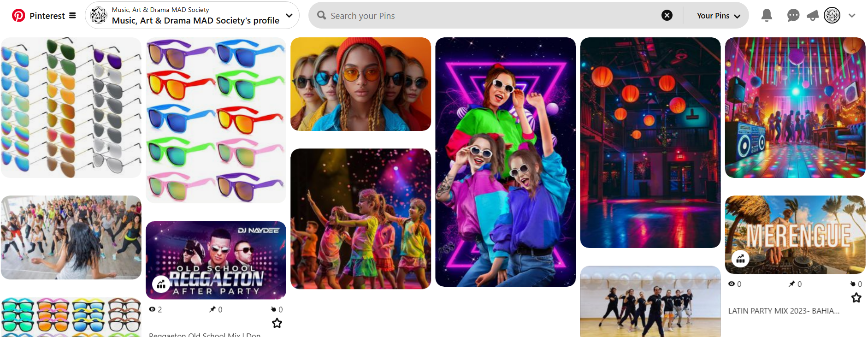Open the Pinterest hamburger menu

click(x=72, y=15)
